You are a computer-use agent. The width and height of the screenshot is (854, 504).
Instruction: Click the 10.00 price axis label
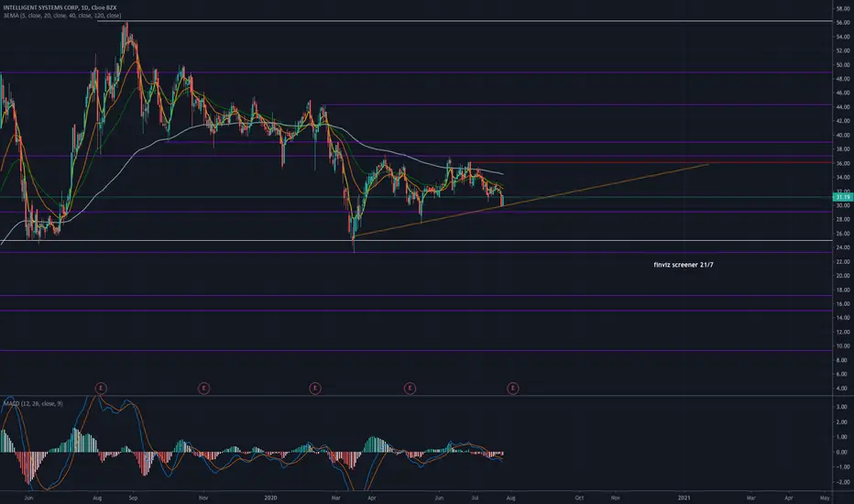point(843,346)
